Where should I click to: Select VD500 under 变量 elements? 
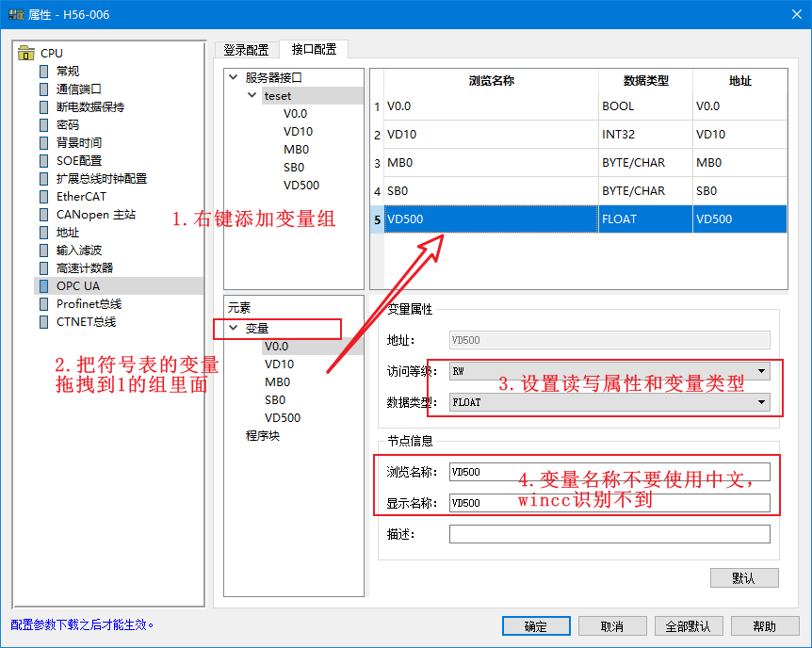[283, 417]
